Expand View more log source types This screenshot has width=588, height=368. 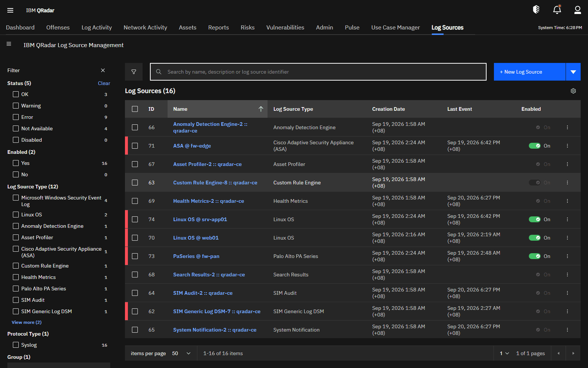[x=26, y=322]
